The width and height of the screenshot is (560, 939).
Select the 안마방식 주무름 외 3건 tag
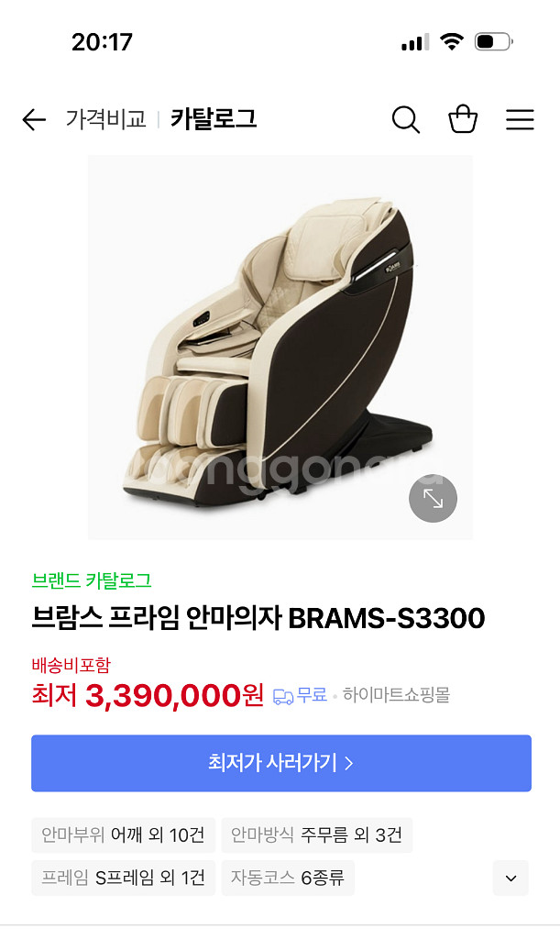pos(316,834)
